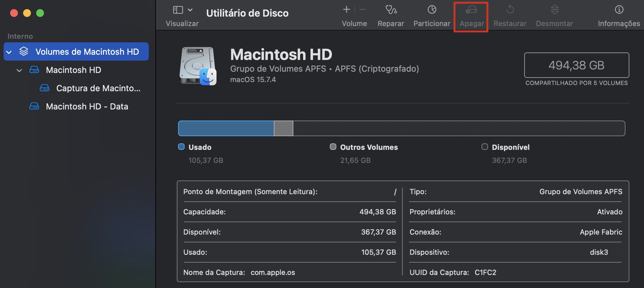Click the Ponto de Montagem row
This screenshot has width=644, height=288.
290,192
